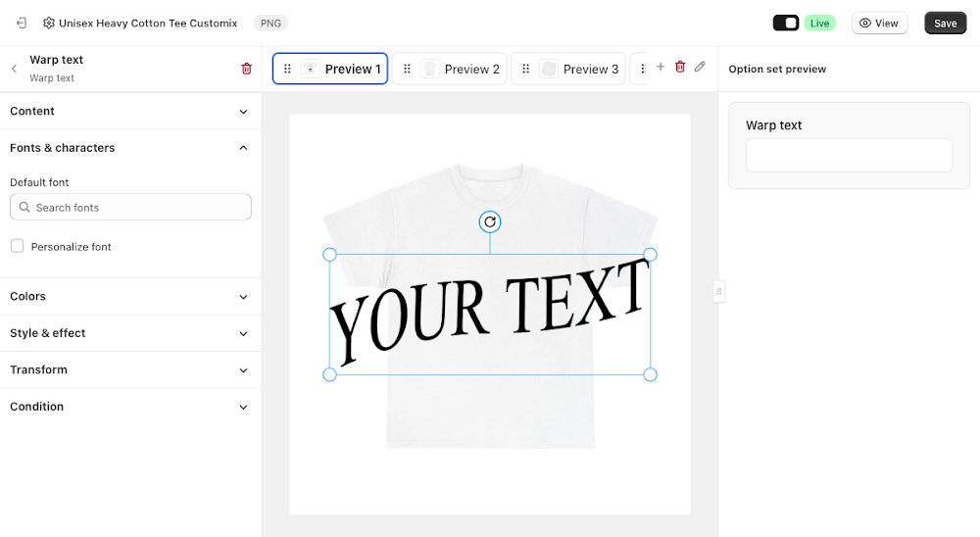Click the top-left resize handle
980x537 pixels.
pos(329,255)
